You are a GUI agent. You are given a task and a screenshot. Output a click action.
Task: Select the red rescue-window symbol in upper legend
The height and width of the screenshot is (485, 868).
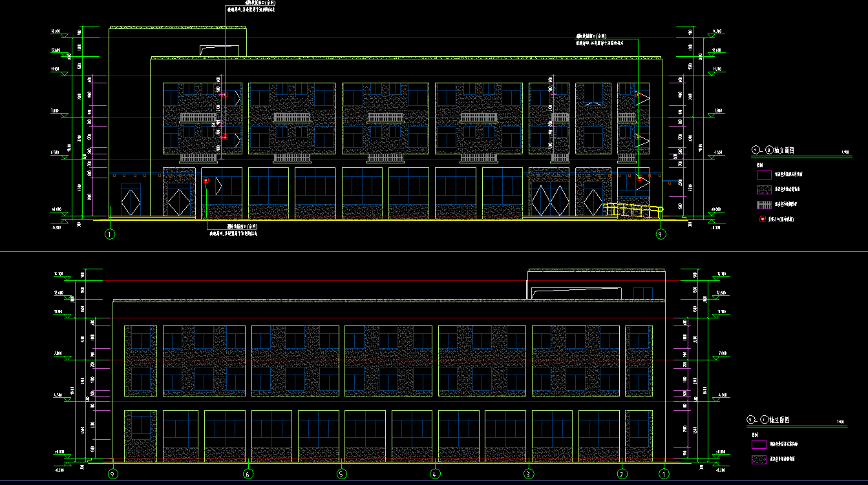tap(763, 219)
